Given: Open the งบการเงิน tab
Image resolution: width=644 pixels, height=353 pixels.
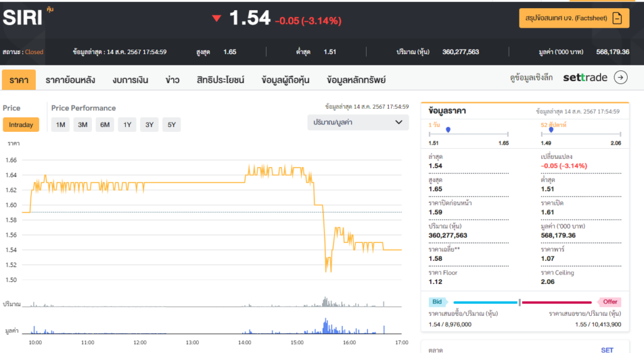Looking at the screenshot, I should 130,80.
